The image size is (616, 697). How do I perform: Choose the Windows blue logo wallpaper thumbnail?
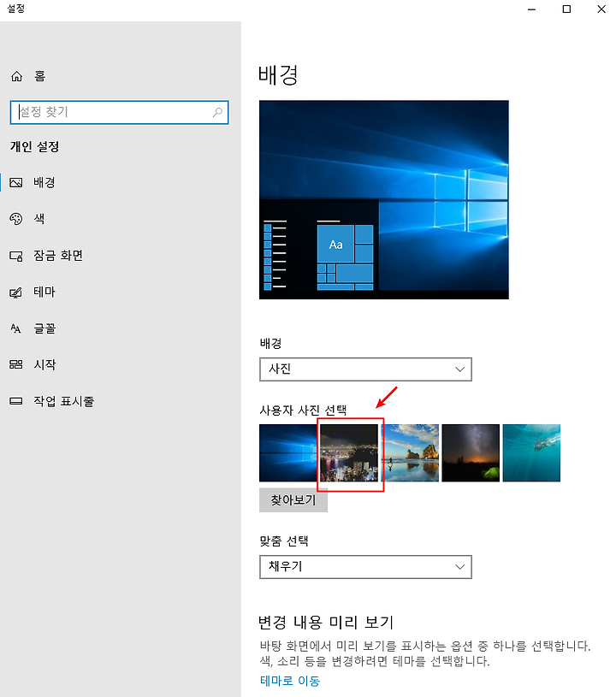(x=288, y=453)
